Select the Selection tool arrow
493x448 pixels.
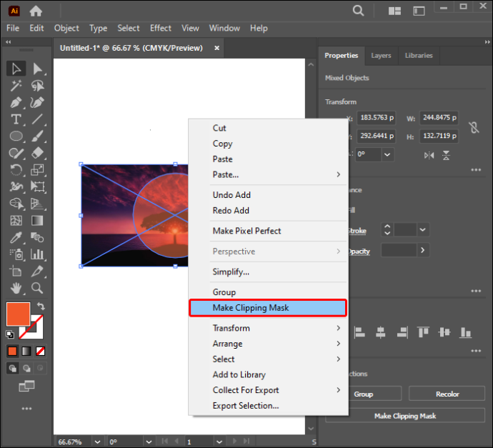16,69
